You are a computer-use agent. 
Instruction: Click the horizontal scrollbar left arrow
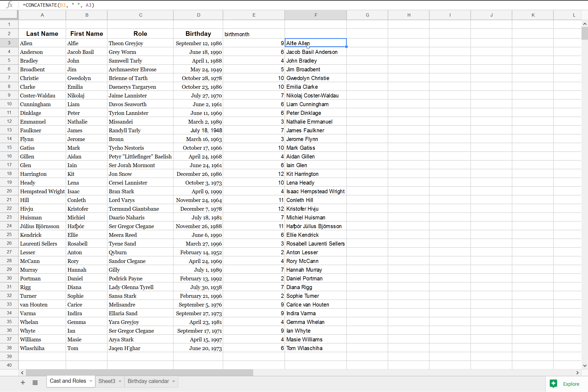pyautogui.click(x=22, y=373)
